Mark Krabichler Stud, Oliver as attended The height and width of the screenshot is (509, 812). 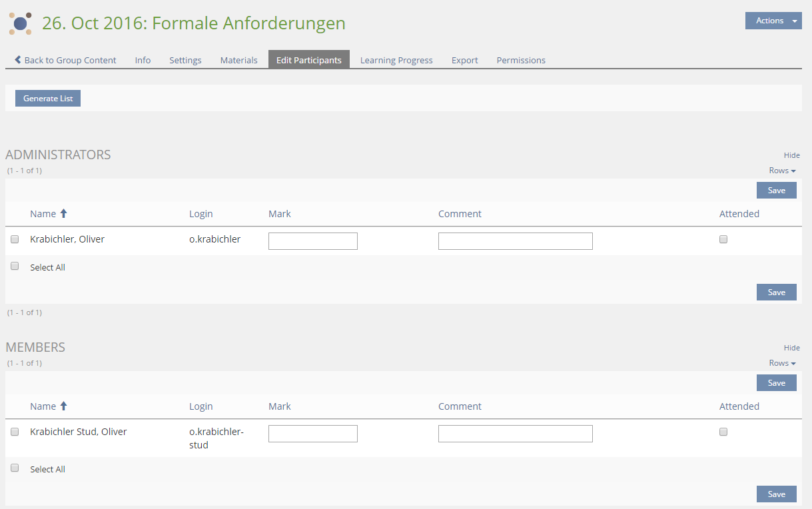[723, 432]
